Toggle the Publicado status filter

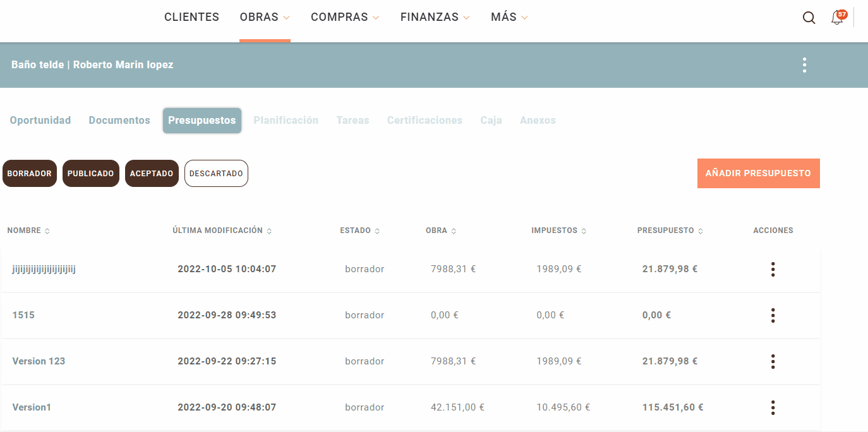[91, 174]
